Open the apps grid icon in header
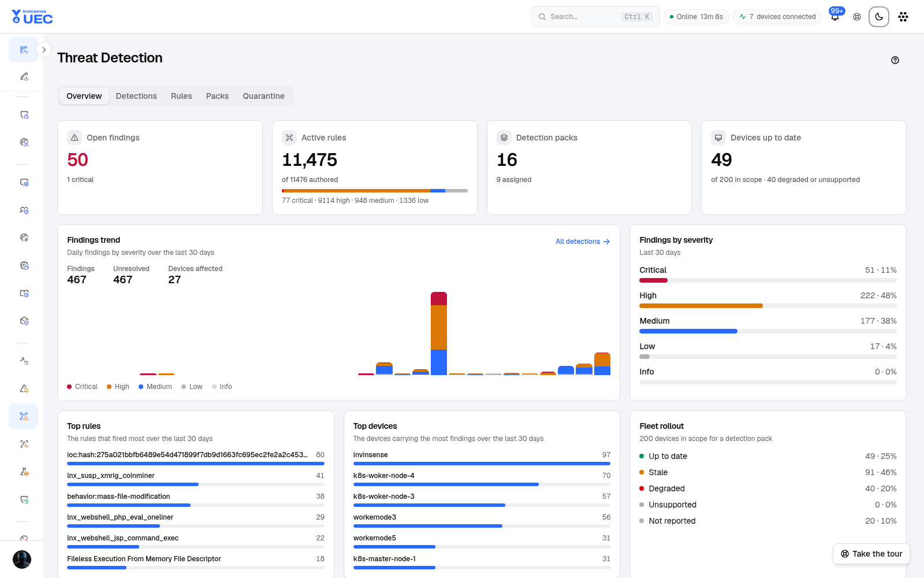This screenshot has width=924, height=578. click(903, 17)
